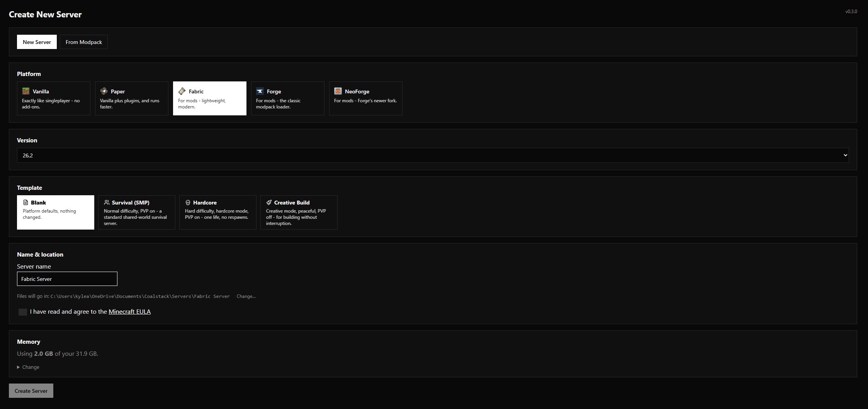The height and width of the screenshot is (409, 868).
Task: Click the Paper platform icon
Action: pos(104,91)
